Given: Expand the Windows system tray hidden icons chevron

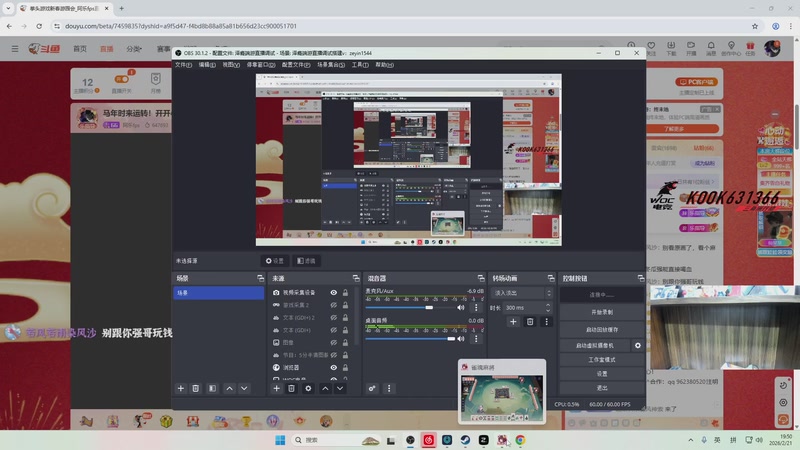Looking at the screenshot, I should click(x=690, y=440).
